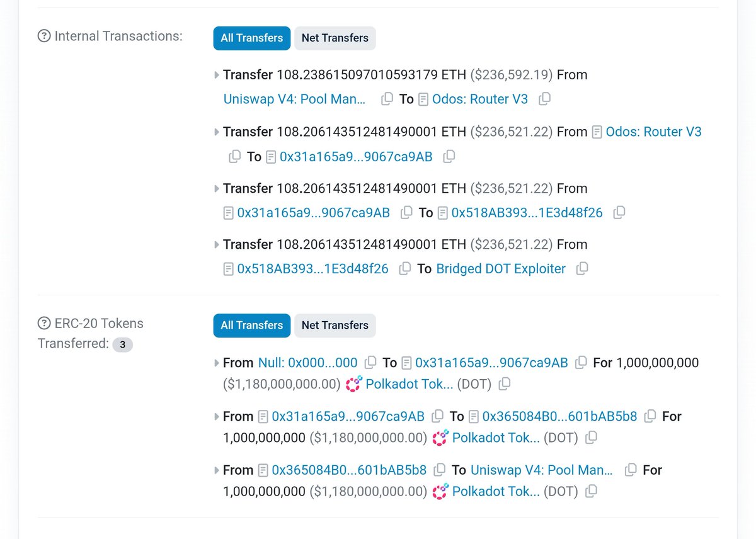Open help icon beside ERC-20 Tokens Transferred
Viewport: 756px width, 539px height.
pos(44,324)
